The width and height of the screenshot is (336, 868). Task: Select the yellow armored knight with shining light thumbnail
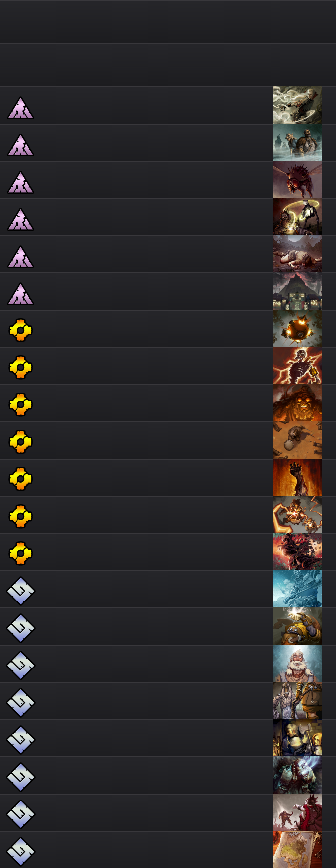(297, 626)
